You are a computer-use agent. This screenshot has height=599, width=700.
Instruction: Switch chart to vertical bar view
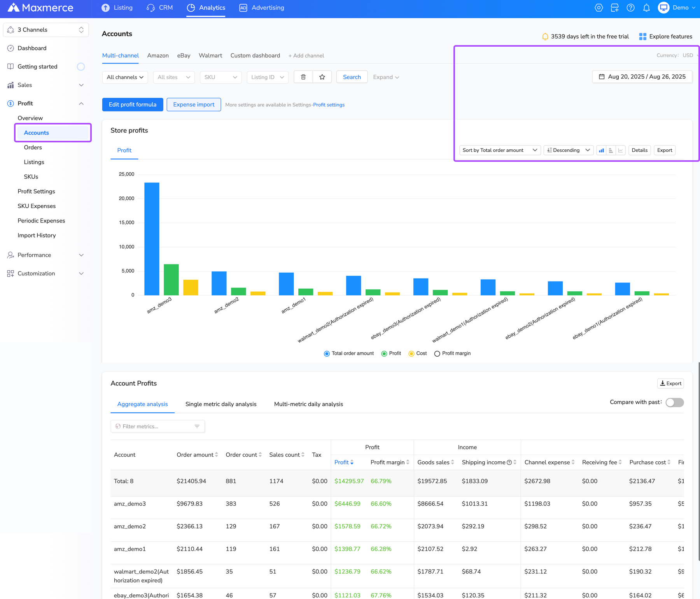tap(601, 150)
